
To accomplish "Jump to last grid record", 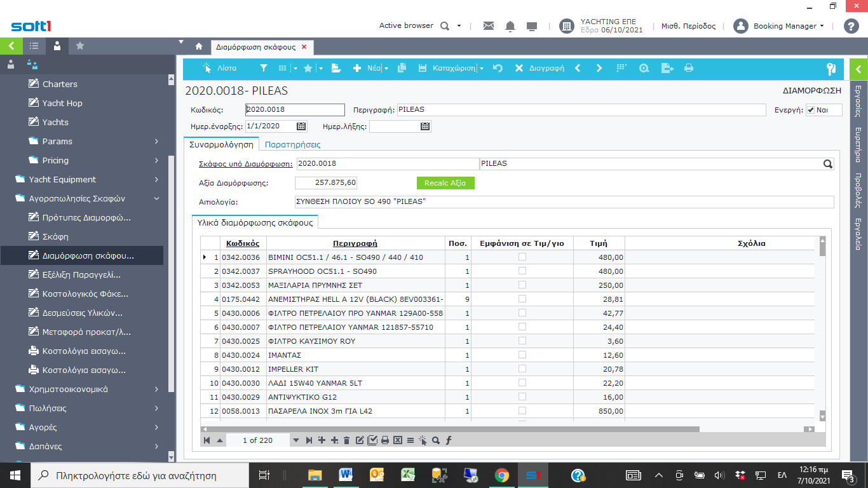I will click(309, 440).
